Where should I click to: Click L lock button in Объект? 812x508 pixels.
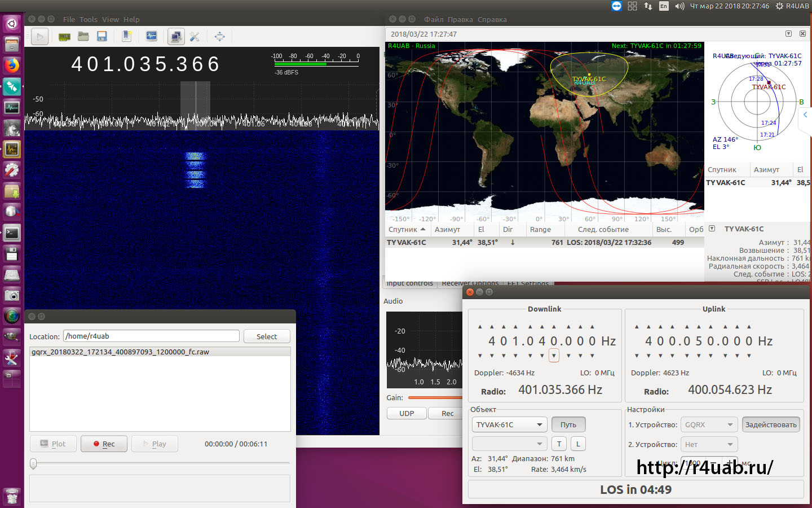(x=578, y=444)
